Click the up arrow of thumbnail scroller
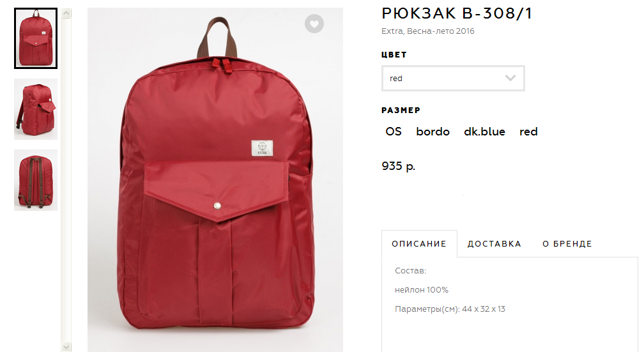This screenshot has width=644, height=352. click(x=66, y=13)
